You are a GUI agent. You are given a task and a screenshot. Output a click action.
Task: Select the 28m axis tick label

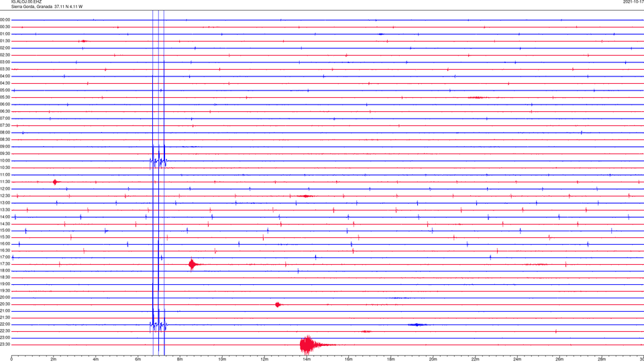tap(602, 359)
